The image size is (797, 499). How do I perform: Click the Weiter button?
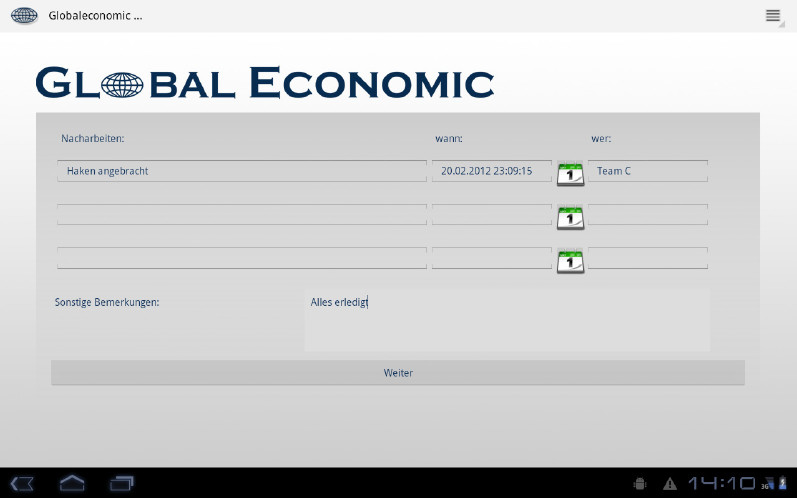tap(398, 372)
